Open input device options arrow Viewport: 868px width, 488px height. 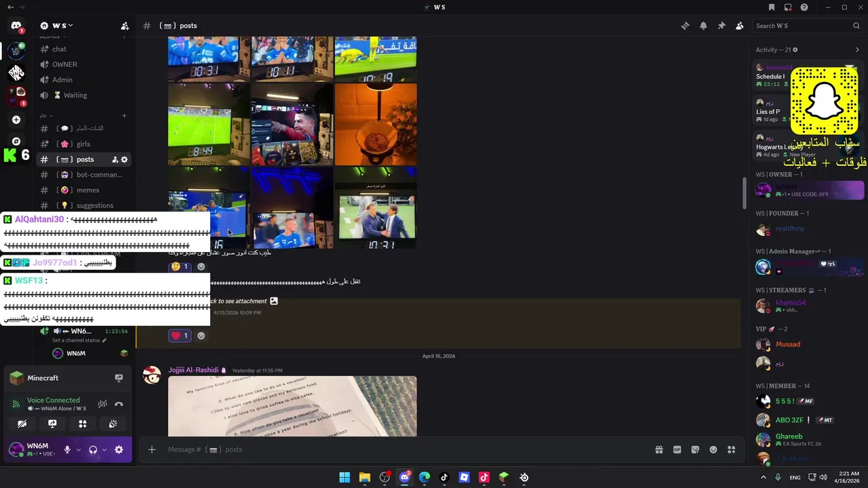79,449
